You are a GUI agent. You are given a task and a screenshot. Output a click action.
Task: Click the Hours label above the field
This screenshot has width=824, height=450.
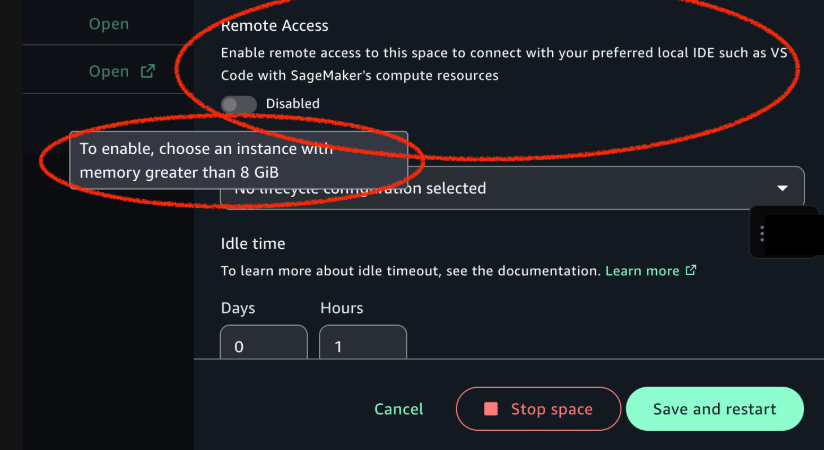click(341, 308)
